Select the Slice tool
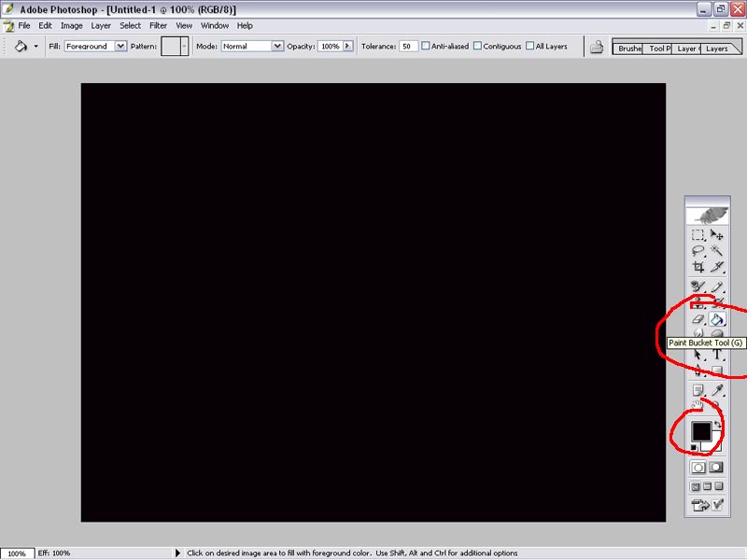 pos(717,266)
